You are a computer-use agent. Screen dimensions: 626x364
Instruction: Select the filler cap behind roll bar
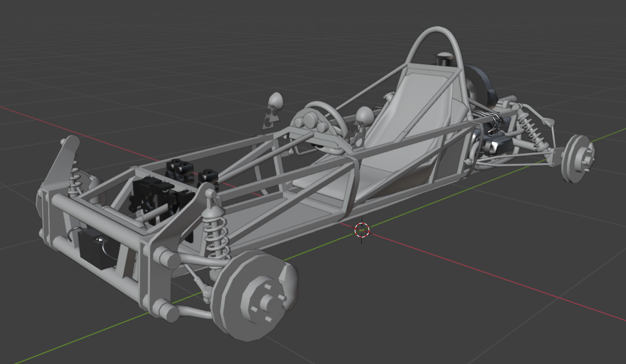(445, 59)
